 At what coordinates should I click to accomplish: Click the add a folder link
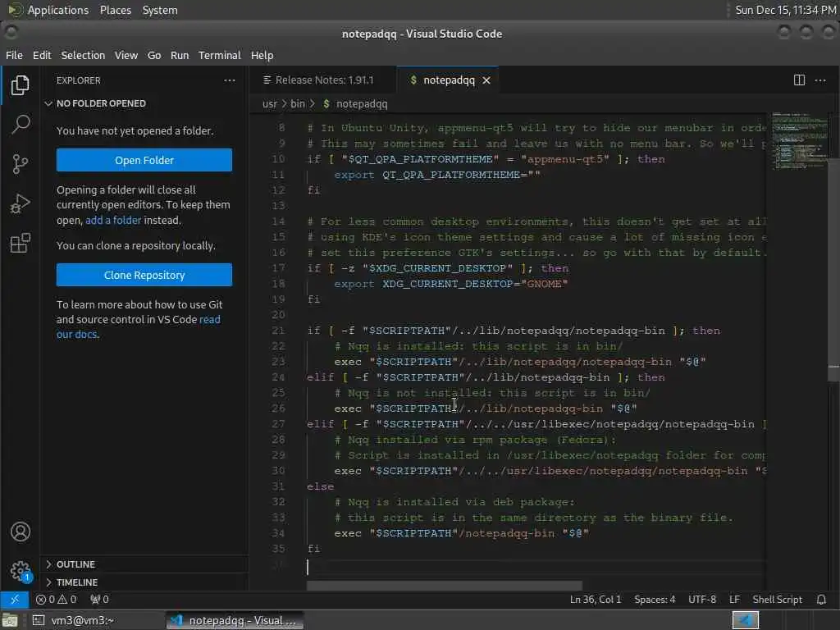(x=113, y=220)
